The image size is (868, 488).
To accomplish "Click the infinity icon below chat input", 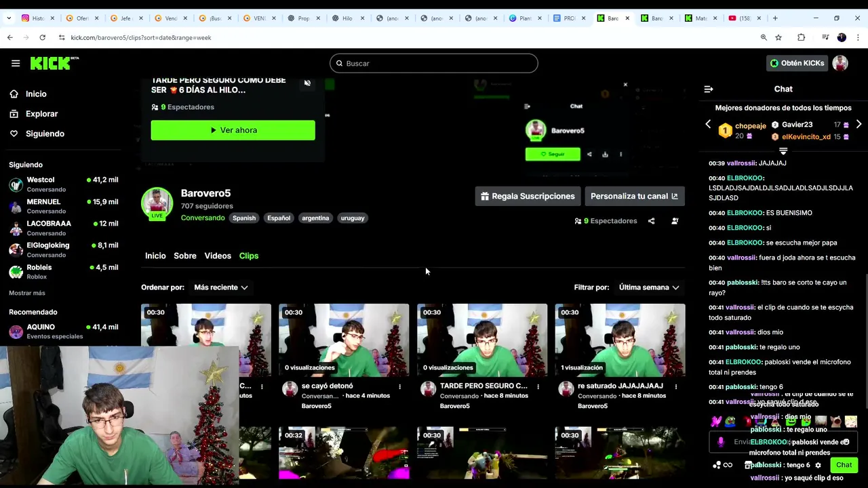I will 728,465.
